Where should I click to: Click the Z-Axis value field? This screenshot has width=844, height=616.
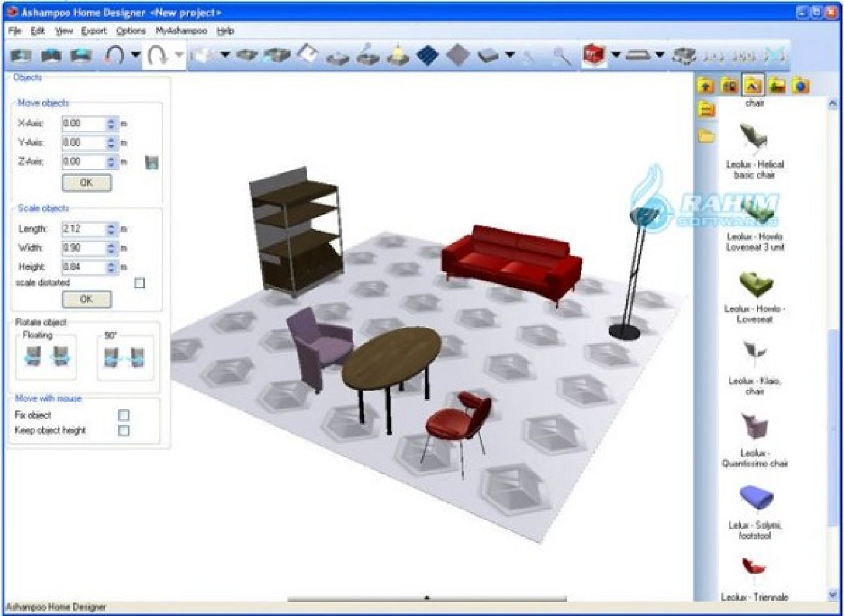point(84,162)
